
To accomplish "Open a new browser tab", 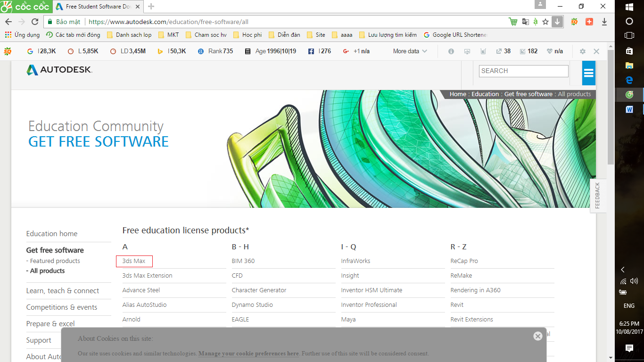I will coord(151,7).
